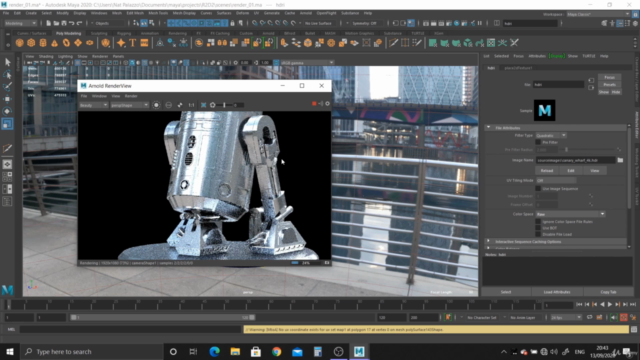Open the Render menu in Arnold RenderView
640x360 pixels.
coord(131,96)
